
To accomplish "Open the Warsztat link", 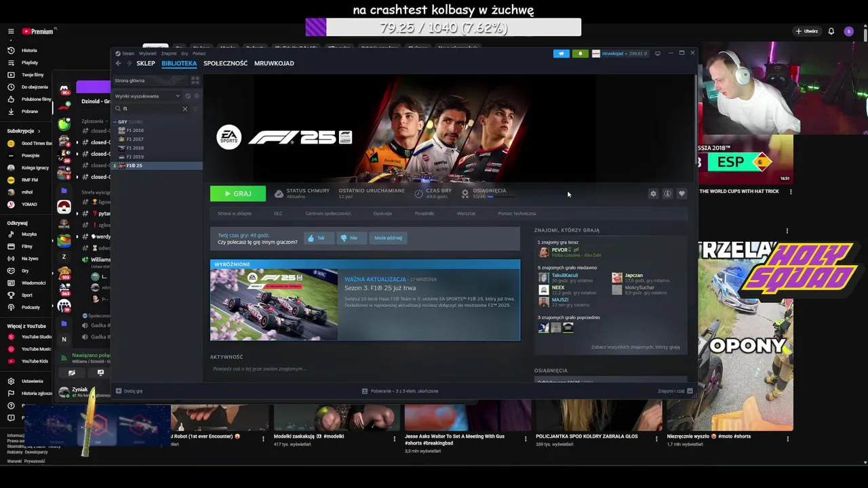I will [466, 213].
